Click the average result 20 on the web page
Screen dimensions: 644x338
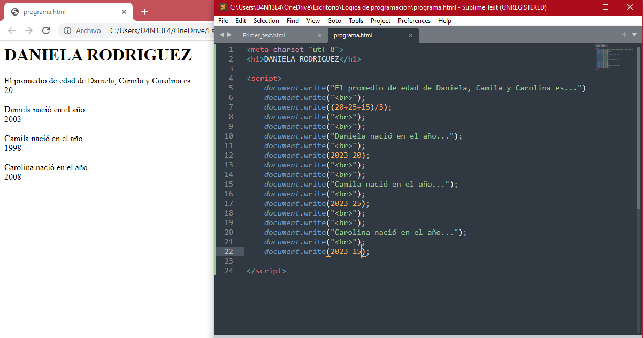point(9,90)
